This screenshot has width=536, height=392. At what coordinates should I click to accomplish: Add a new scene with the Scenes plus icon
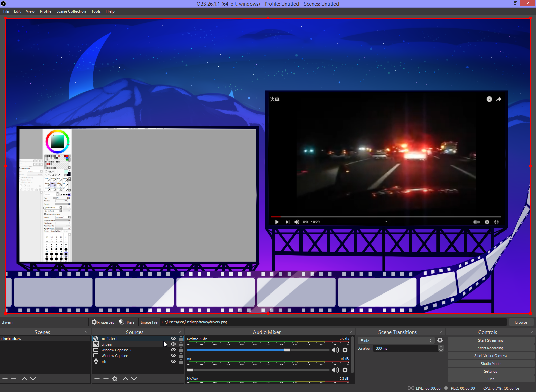pos(5,379)
